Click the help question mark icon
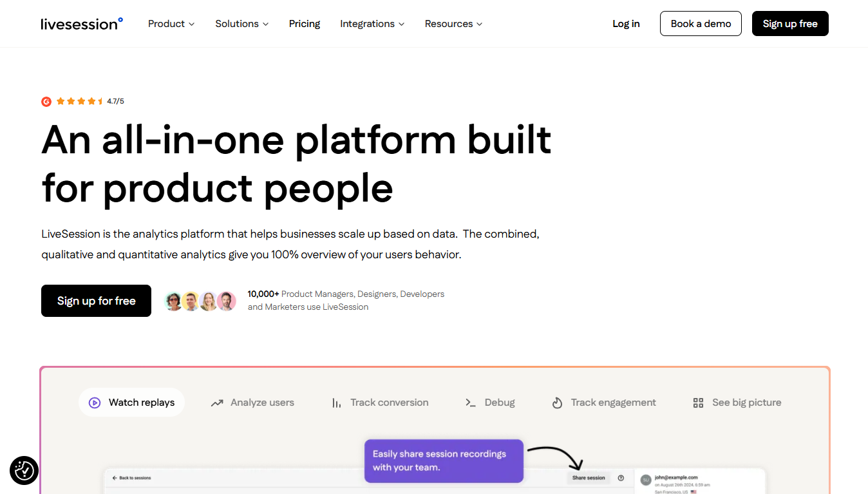This screenshot has height=494, width=868. pos(621,478)
